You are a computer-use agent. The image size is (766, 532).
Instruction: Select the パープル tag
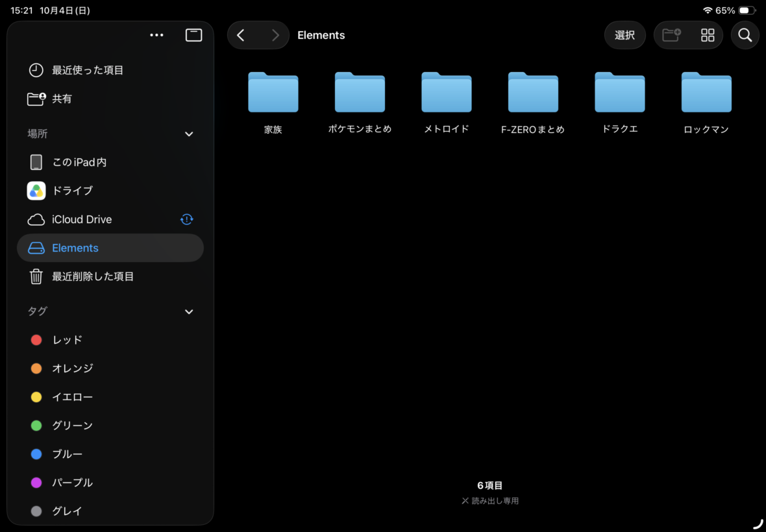(x=110, y=483)
